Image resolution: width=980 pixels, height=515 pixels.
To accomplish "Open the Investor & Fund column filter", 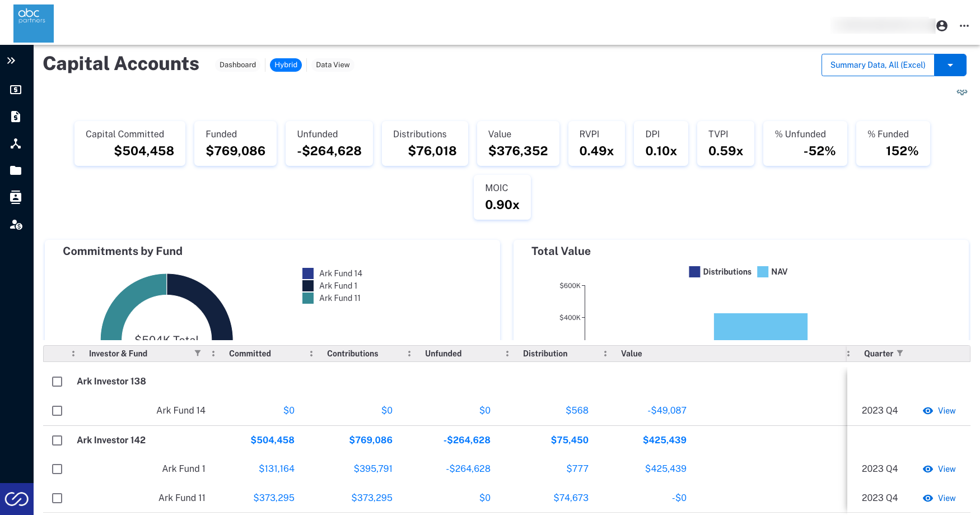I will pos(198,353).
